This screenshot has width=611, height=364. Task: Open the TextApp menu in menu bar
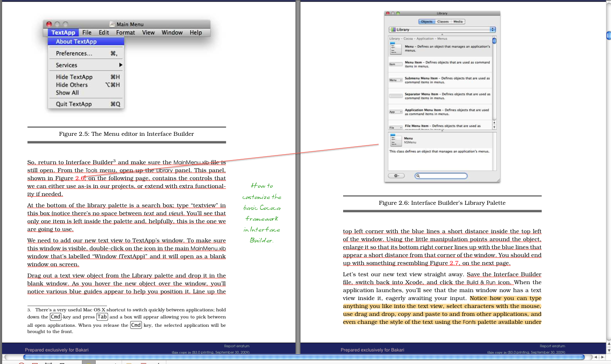click(63, 33)
